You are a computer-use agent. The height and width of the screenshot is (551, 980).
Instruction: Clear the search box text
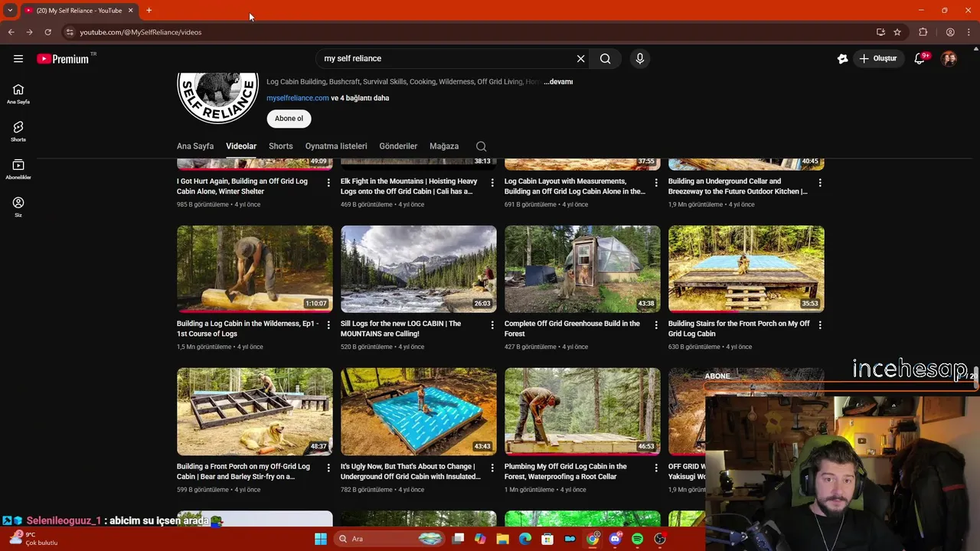point(580,58)
